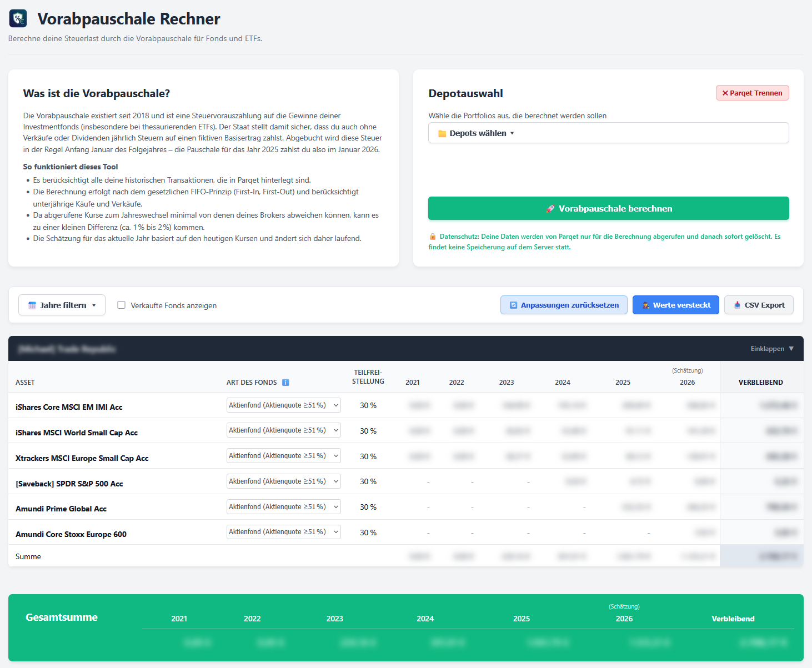Click the reset icon in Anpassungen zurücksetzen
This screenshot has width=812, height=668.
tap(514, 305)
